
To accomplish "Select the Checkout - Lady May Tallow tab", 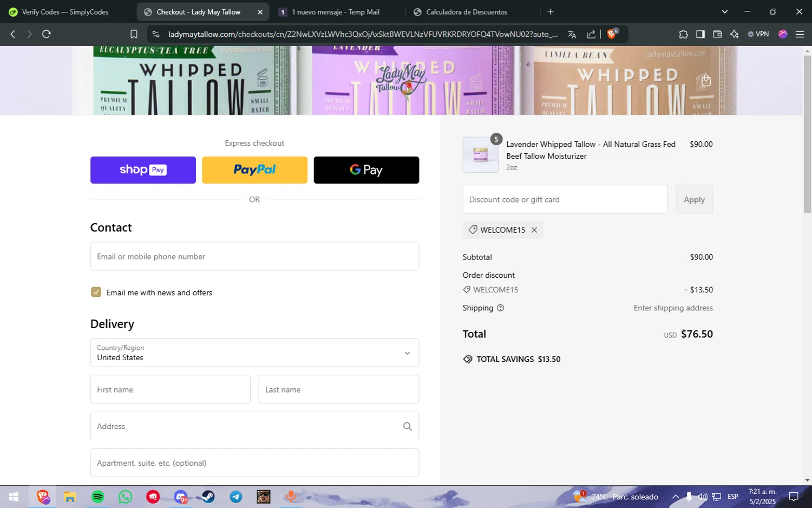I will 198,12.
